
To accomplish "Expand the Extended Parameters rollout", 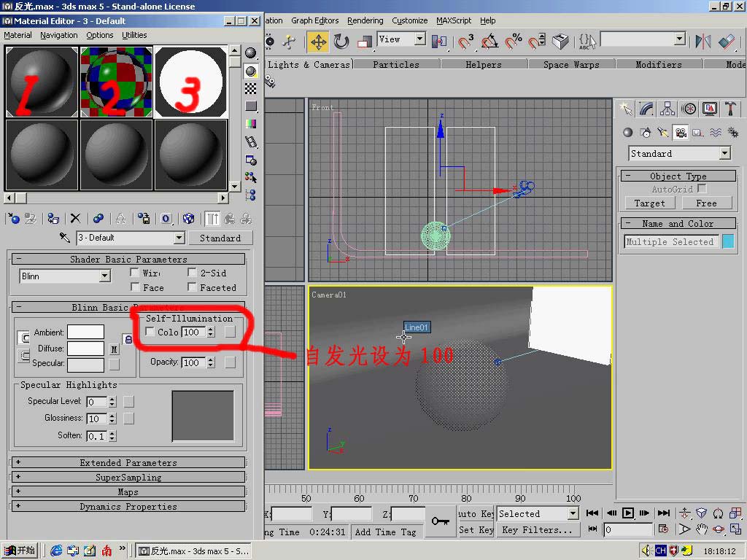I will point(128,462).
